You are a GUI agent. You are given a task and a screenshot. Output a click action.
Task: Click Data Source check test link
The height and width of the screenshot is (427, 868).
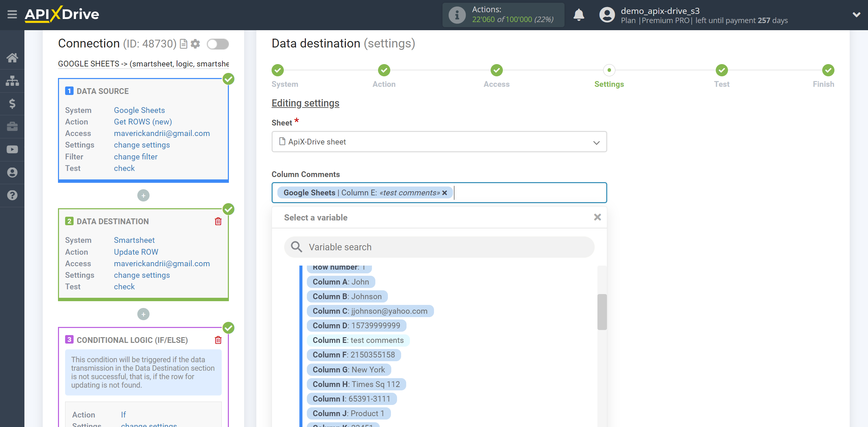(x=124, y=168)
